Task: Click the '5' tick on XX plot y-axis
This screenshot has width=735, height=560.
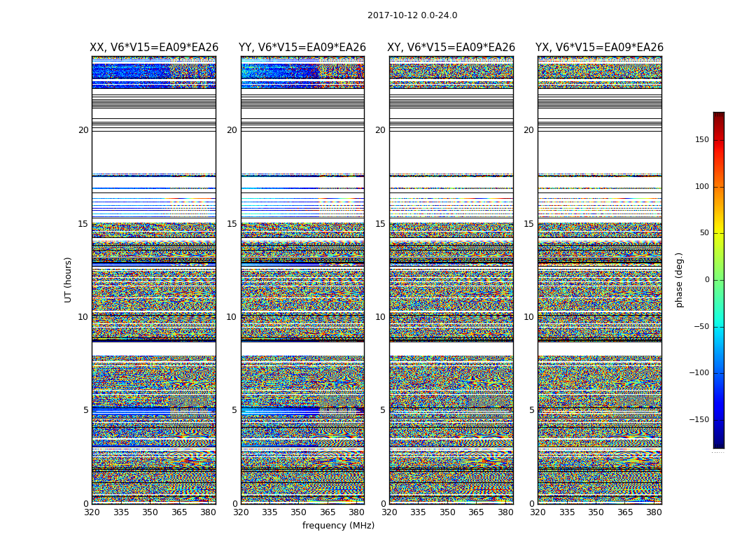Action: point(86,410)
